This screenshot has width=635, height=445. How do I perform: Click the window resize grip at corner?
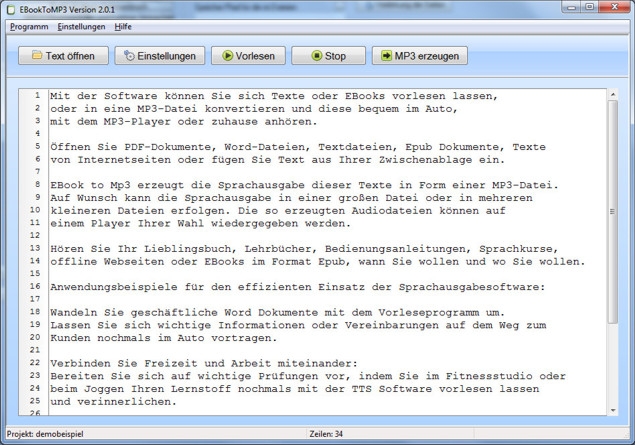click(628, 439)
